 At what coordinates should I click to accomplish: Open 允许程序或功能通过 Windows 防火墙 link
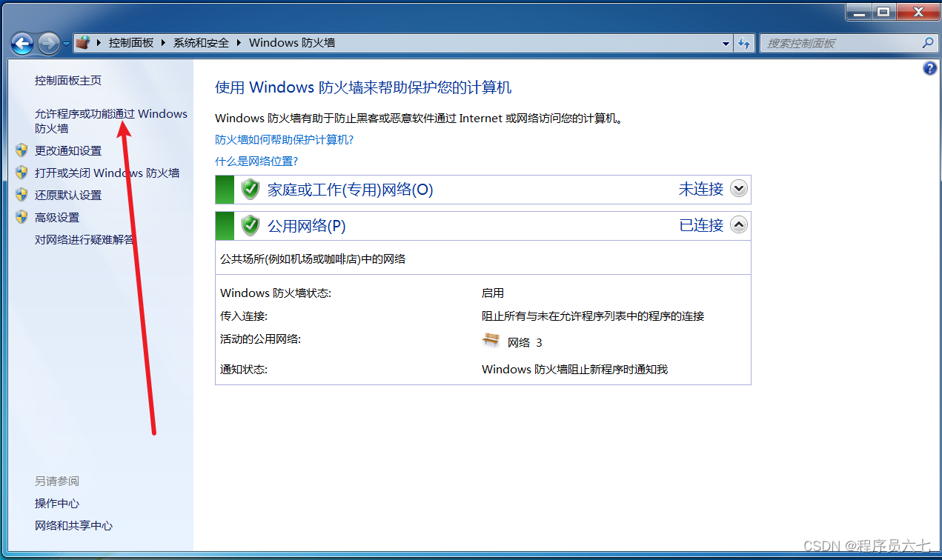pos(111,121)
